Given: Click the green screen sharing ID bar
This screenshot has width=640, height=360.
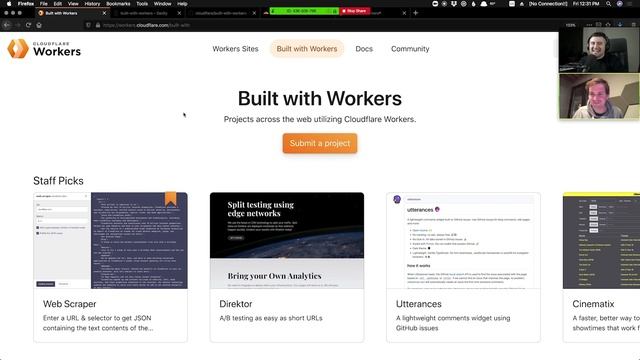Looking at the screenshot, I should (304, 11).
